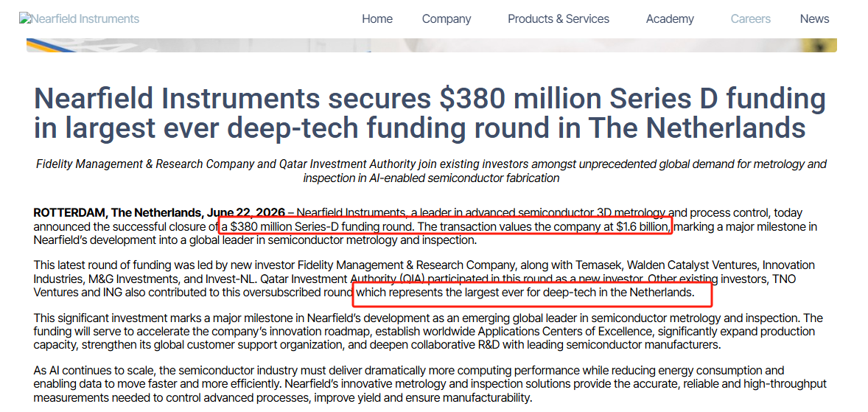Click the red-boxed largest ever deep-tech phrase
Image resolution: width=868 pixels, height=412 pixels.
pos(525,293)
